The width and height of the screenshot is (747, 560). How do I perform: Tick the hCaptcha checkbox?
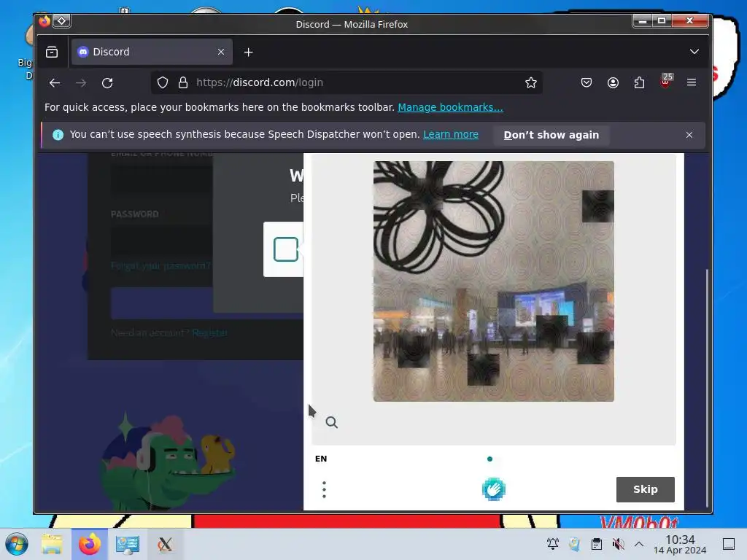click(286, 249)
